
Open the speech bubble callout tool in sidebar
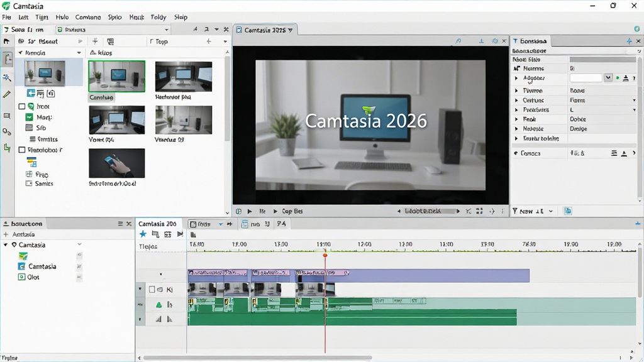point(7,116)
